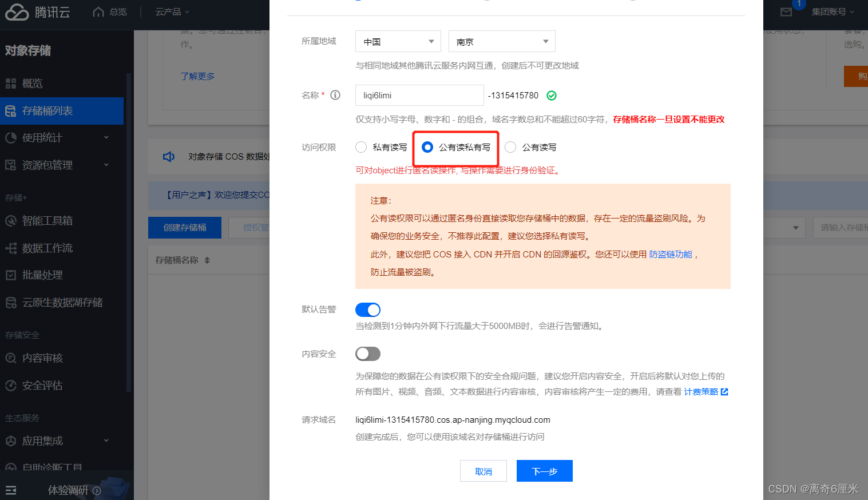Screen dimensions: 868x500
Task: Click the sort icon next to 存储桶名称
Action: pyautogui.click(x=207, y=260)
